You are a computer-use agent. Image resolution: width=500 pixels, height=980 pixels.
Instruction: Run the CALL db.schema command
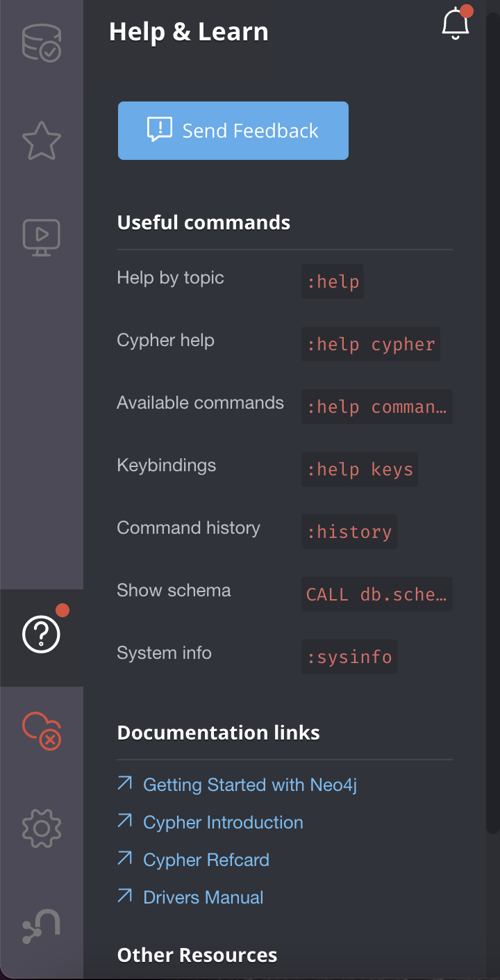pyautogui.click(x=377, y=594)
